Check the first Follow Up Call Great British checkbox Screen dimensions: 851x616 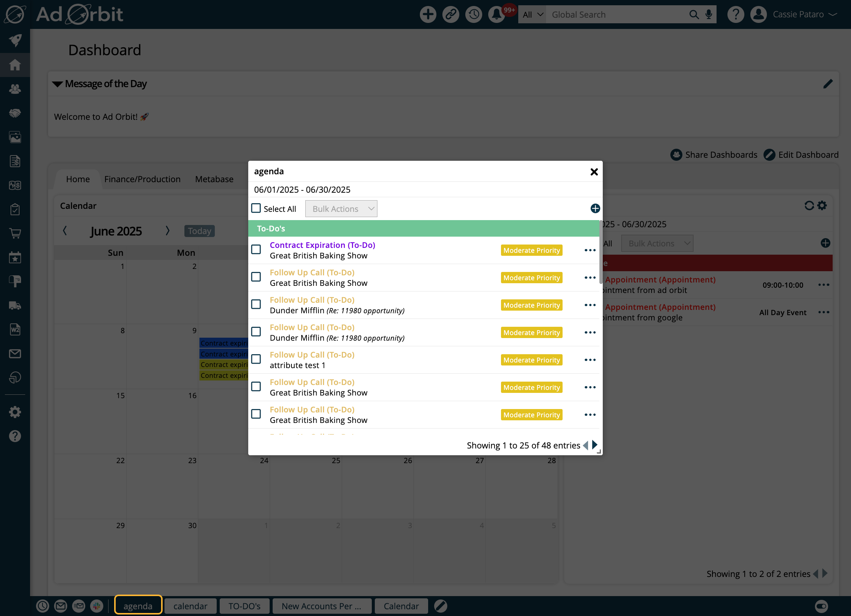tap(256, 277)
